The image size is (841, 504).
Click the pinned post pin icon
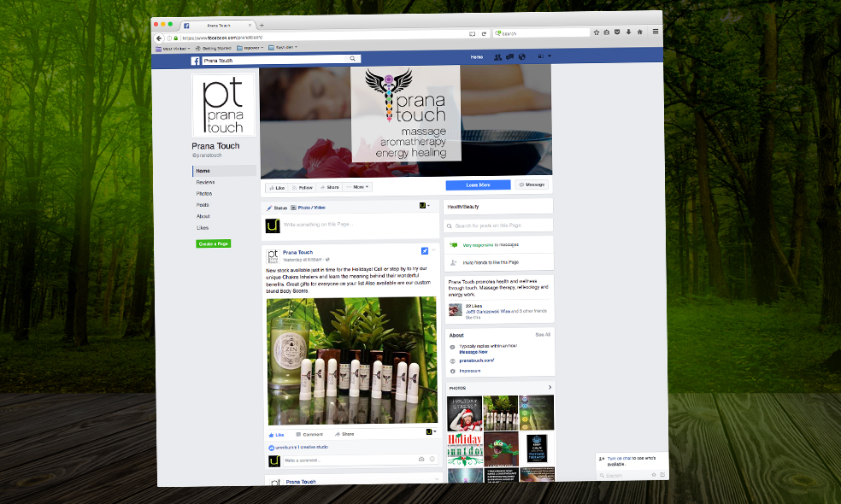click(424, 251)
